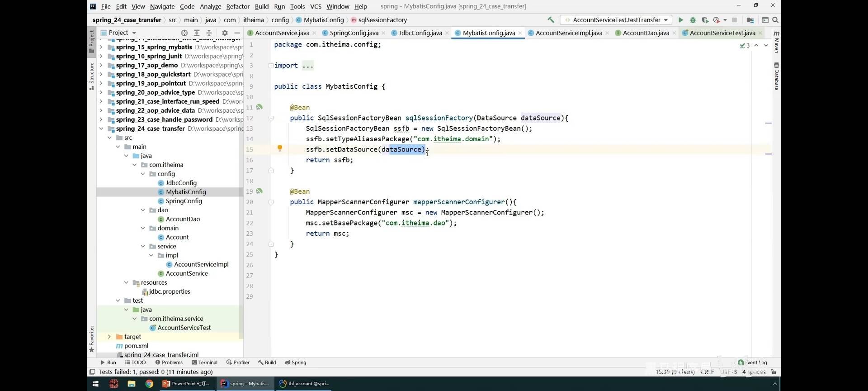This screenshot has height=391, width=868.
Task: Open the Problems tool window
Action: pyautogui.click(x=169, y=362)
